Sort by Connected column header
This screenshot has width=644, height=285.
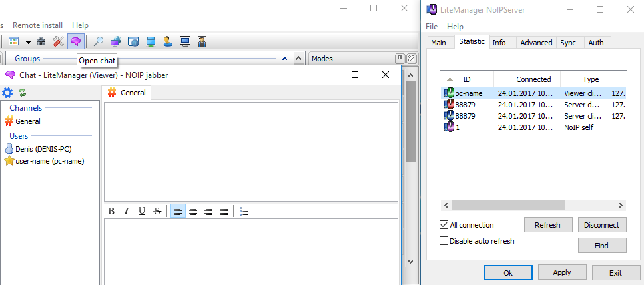pos(527,79)
